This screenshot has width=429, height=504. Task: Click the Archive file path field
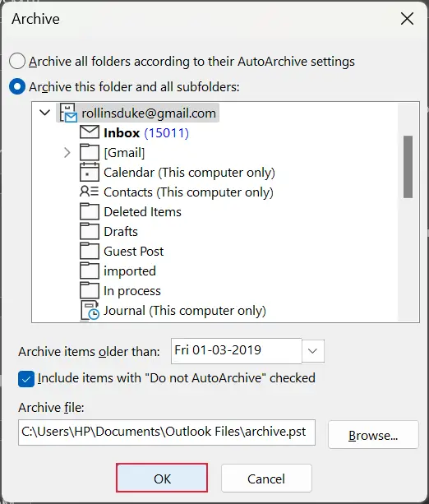pyautogui.click(x=167, y=432)
